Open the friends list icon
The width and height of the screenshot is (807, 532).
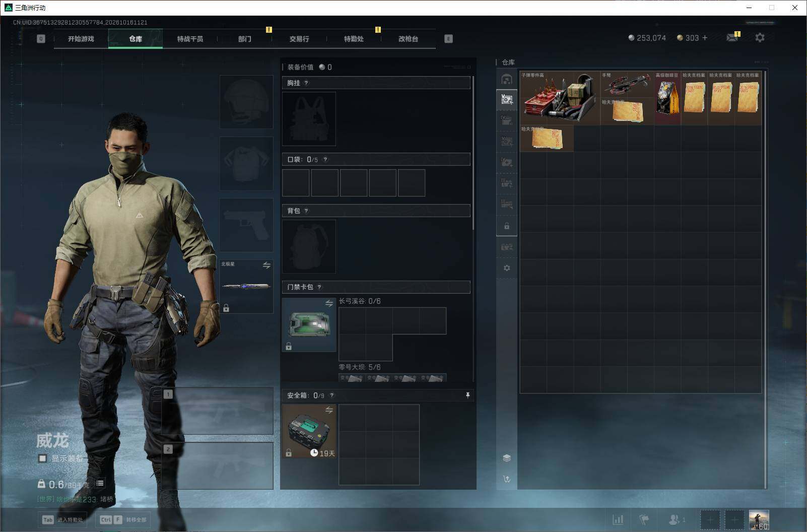pyautogui.click(x=677, y=519)
